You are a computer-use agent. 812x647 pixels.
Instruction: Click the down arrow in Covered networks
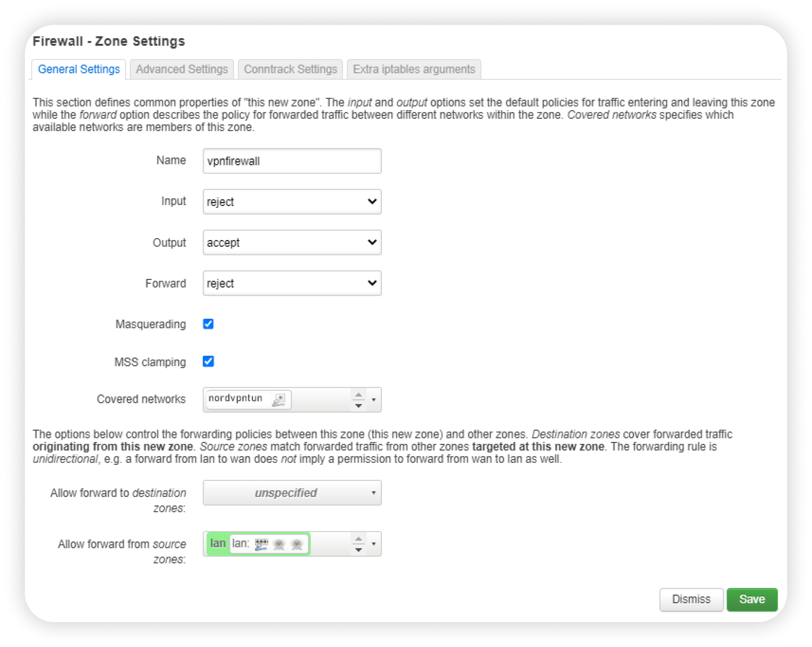point(358,406)
